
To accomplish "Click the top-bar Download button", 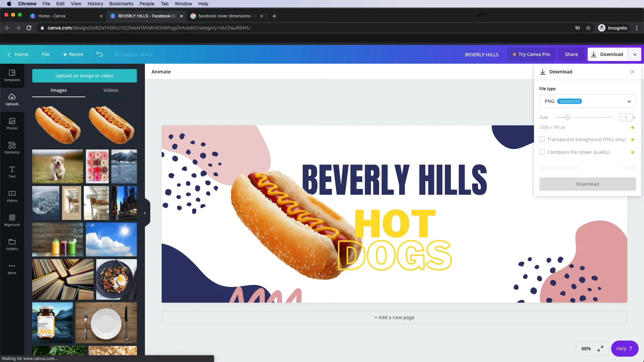I will (x=607, y=54).
